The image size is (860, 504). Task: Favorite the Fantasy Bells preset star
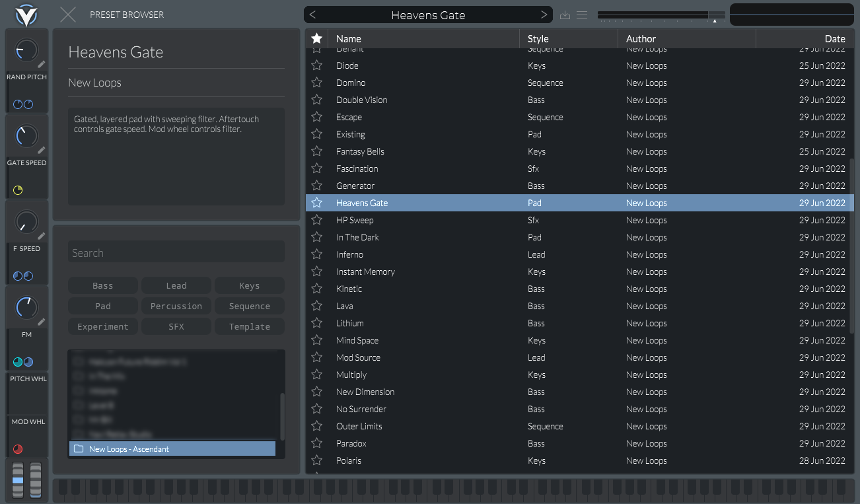tap(317, 151)
